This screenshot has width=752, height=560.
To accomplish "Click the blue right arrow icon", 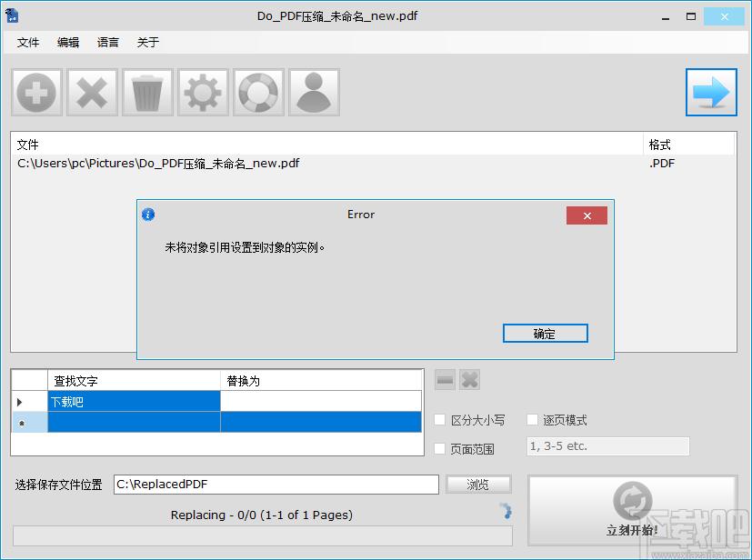I will tap(711, 92).
